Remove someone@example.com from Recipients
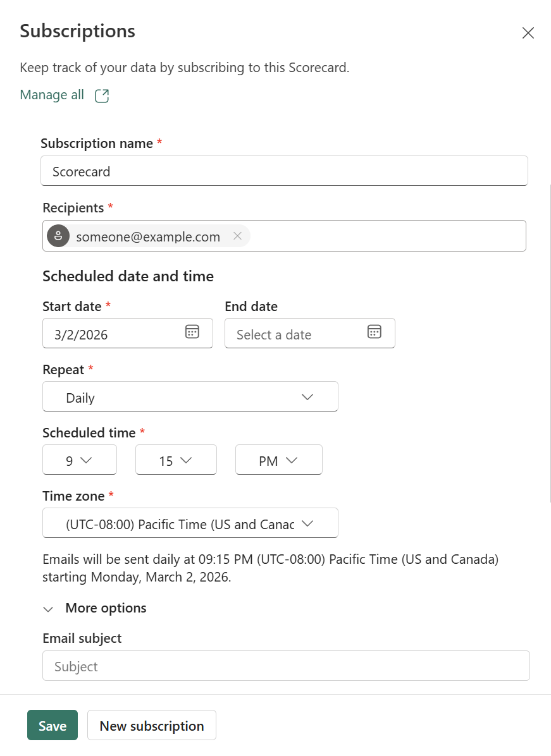The height and width of the screenshot is (756, 551). click(x=237, y=236)
